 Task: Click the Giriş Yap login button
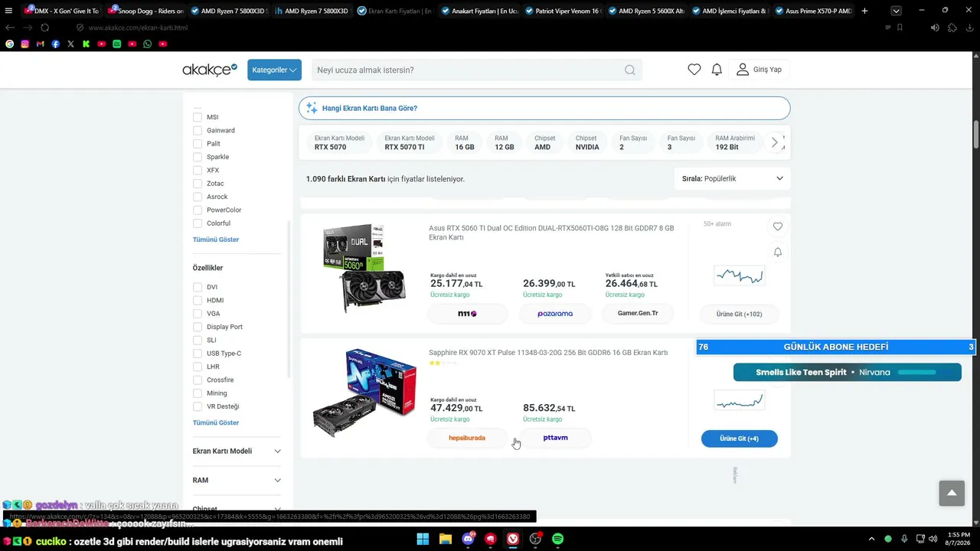coord(759,70)
